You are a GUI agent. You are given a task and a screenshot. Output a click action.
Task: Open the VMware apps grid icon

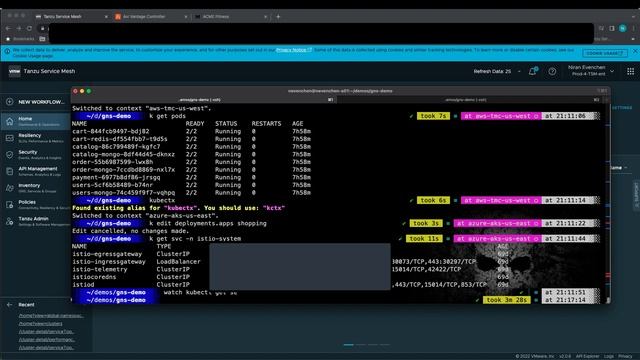click(x=631, y=71)
